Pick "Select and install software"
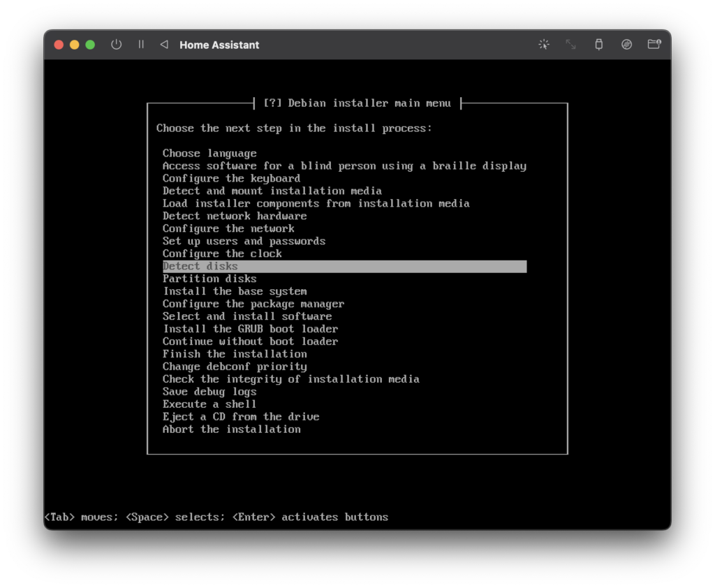Image resolution: width=715 pixels, height=588 pixels. point(345,316)
